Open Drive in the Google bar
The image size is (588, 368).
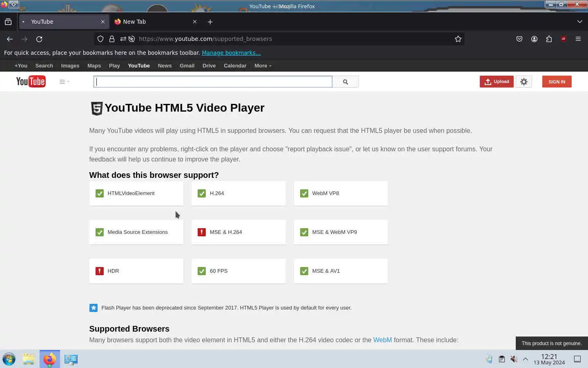click(209, 66)
